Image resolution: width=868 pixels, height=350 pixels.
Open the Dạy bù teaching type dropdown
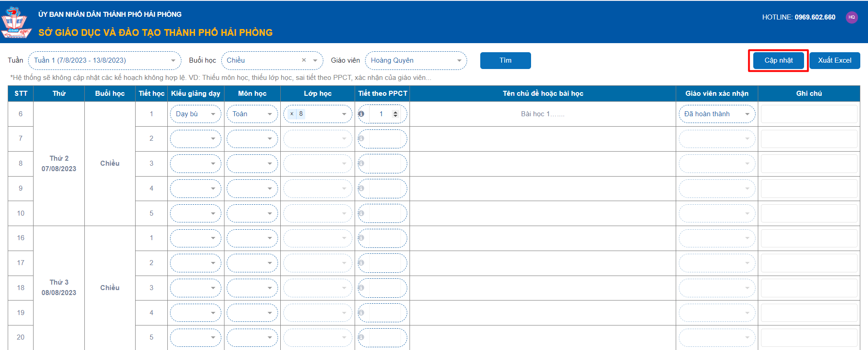tap(195, 114)
